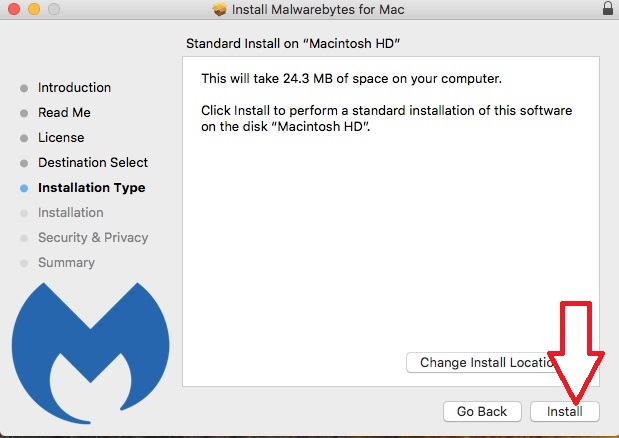Click the gray bullet beside Destination Select
Screen dimensions: 619x438
24,163
